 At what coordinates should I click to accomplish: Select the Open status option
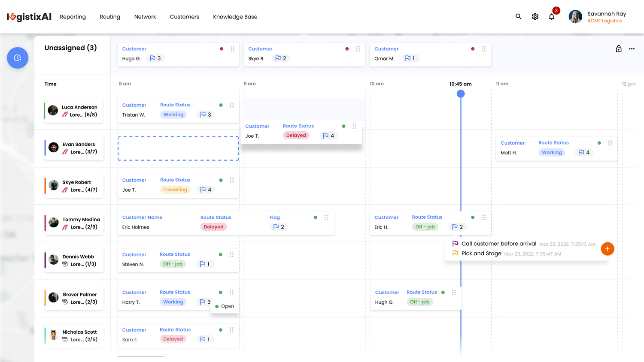(225, 306)
